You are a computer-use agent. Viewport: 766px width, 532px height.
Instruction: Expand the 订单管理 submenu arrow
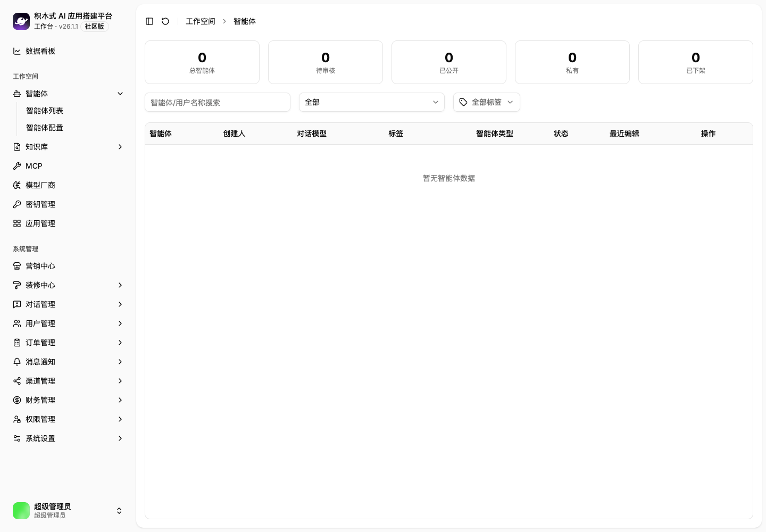coord(120,343)
